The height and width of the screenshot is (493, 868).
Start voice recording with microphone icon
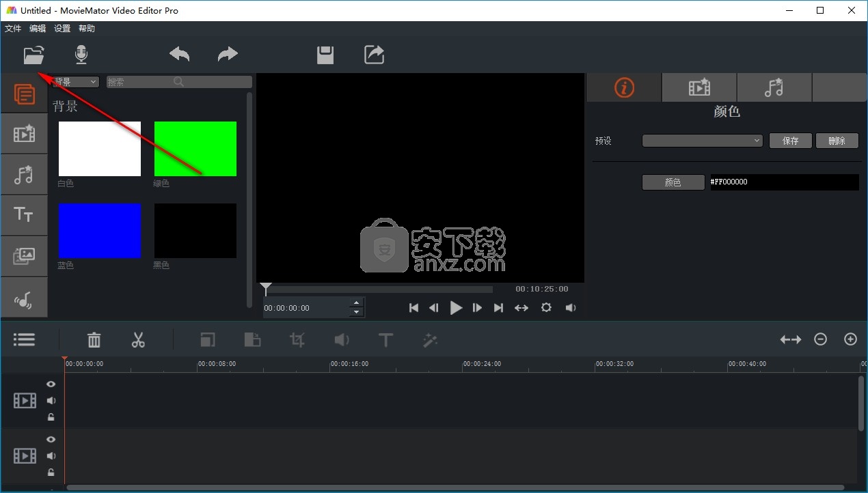pyautogui.click(x=81, y=55)
